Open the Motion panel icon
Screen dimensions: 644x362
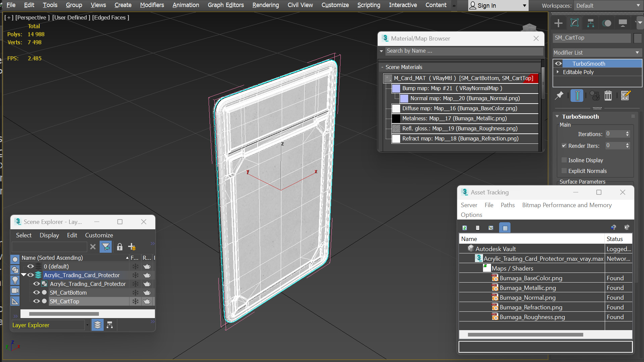(607, 23)
